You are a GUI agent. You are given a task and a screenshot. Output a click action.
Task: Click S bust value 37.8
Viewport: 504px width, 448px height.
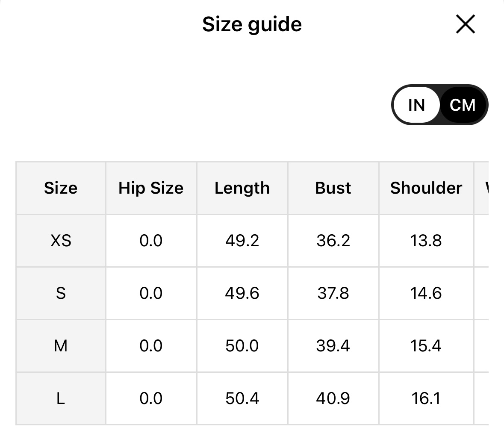tap(333, 293)
